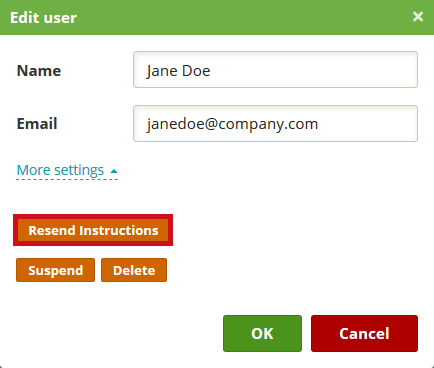Click the Email field label
The image size is (434, 368).
(x=37, y=124)
